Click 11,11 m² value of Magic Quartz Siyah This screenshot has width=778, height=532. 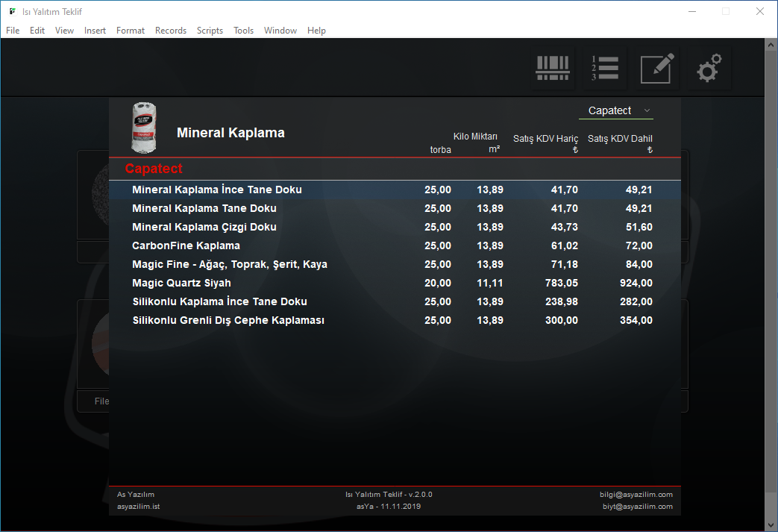(490, 283)
